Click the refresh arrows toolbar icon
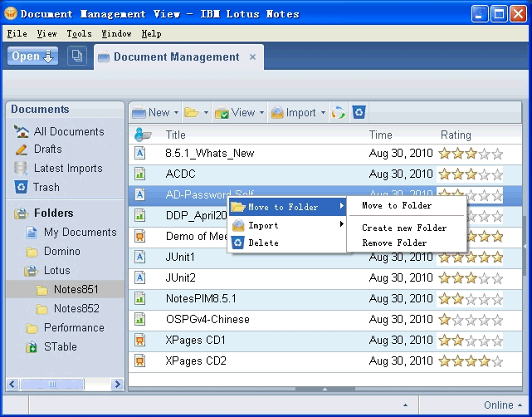 tap(339, 112)
